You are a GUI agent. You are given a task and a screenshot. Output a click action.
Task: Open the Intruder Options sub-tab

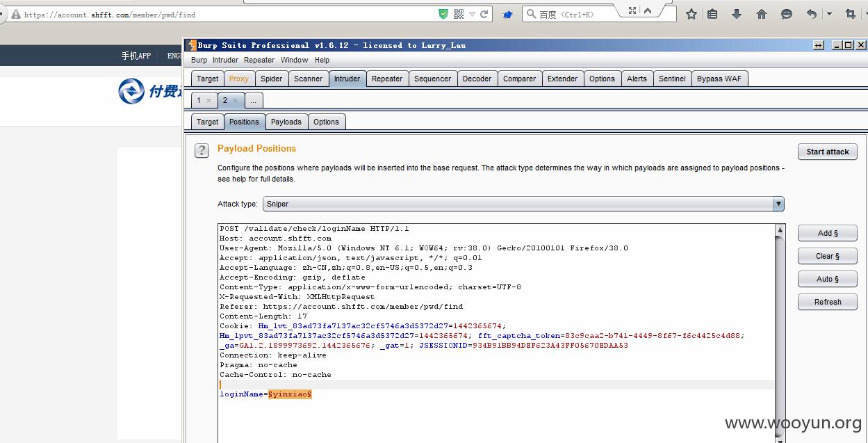click(326, 122)
